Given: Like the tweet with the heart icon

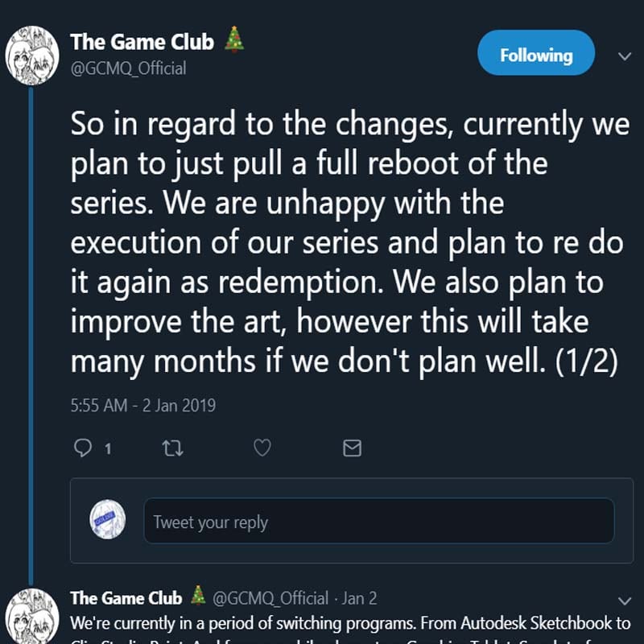Looking at the screenshot, I should pyautogui.click(x=262, y=448).
